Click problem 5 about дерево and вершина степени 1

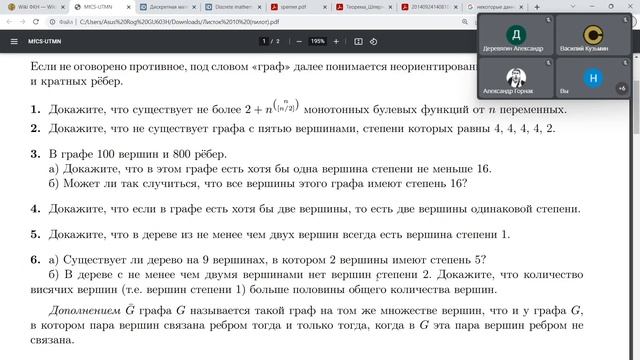point(270,234)
